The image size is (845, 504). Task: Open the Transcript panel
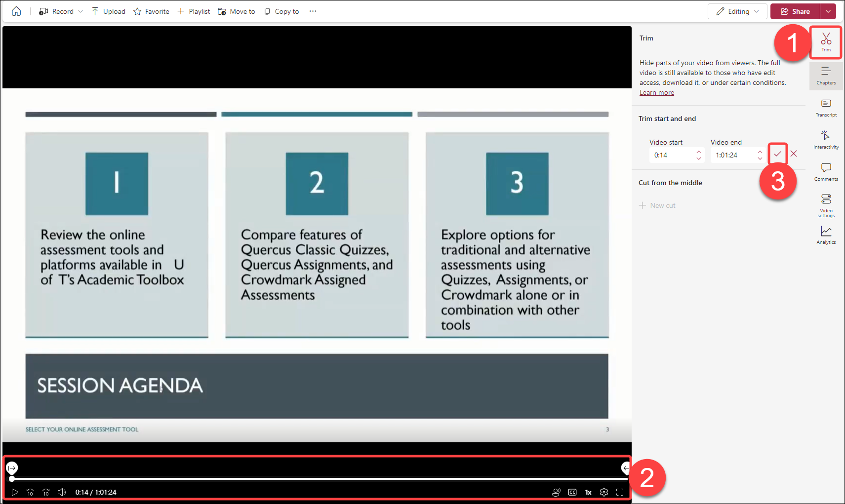point(826,108)
